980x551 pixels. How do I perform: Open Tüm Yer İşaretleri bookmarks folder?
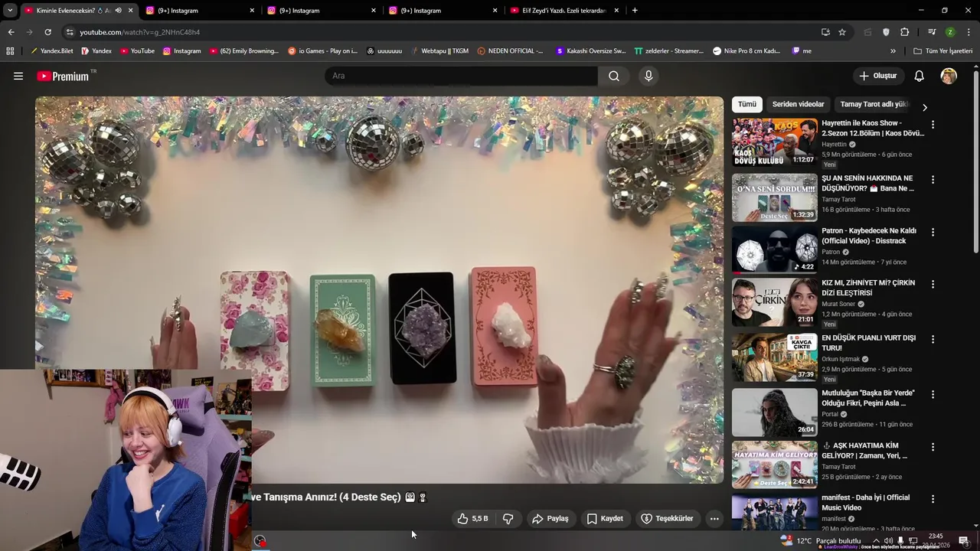tap(942, 51)
